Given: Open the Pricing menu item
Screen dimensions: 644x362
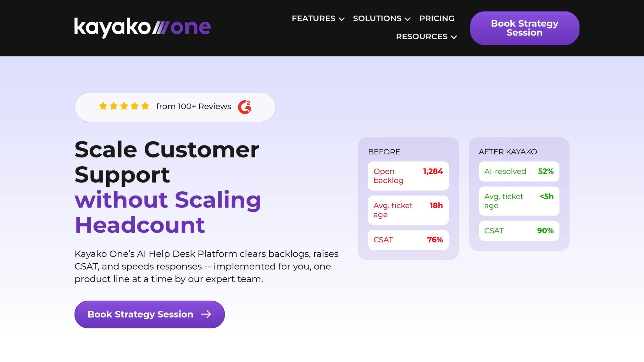Looking at the screenshot, I should 437,19.
